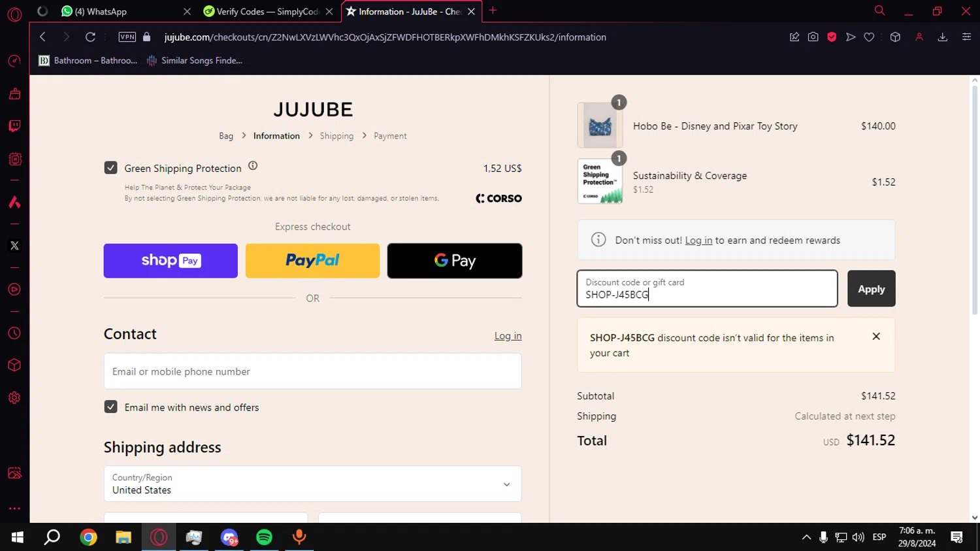The width and height of the screenshot is (980, 551).
Task: Click the edit page icon in address bar
Action: coord(794,37)
